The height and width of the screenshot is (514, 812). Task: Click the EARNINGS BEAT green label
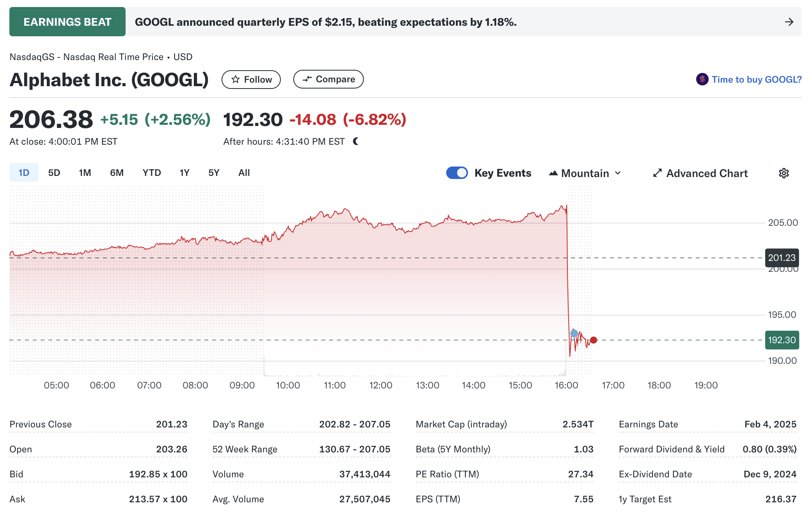tap(67, 22)
